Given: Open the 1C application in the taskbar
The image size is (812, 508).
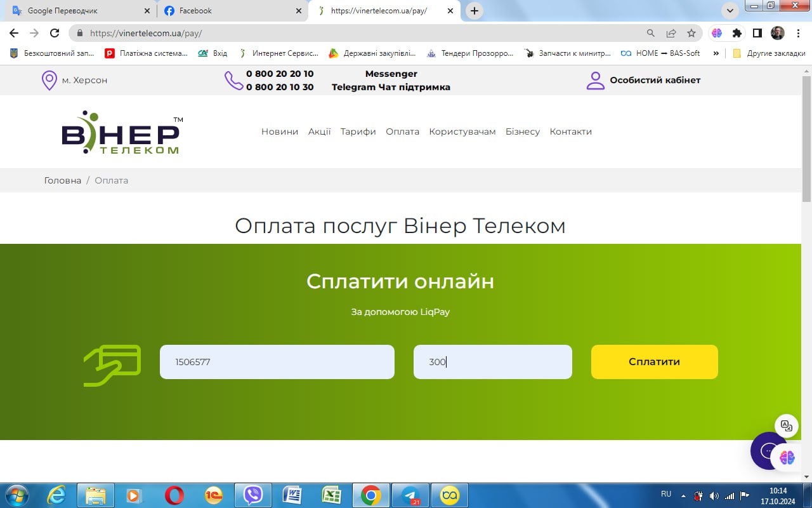Looking at the screenshot, I should [x=214, y=495].
